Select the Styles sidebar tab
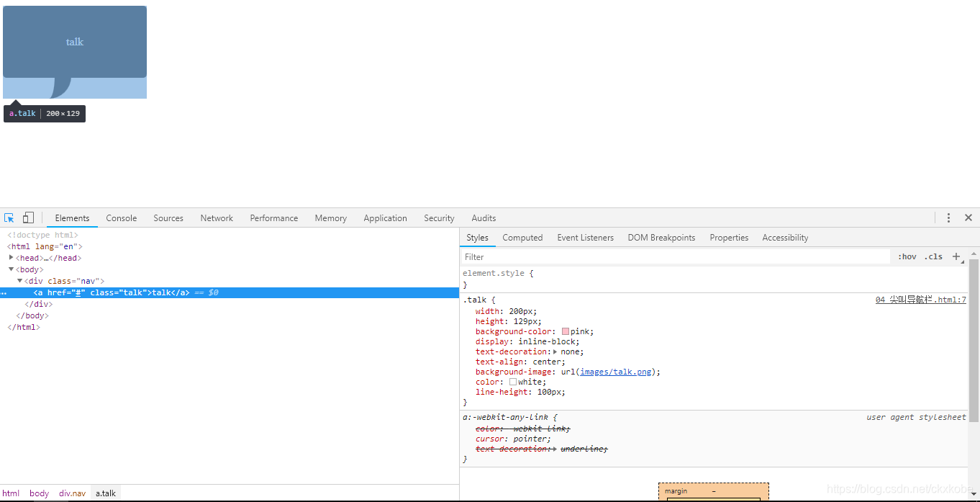Viewport: 980px width, 502px height. coord(477,238)
